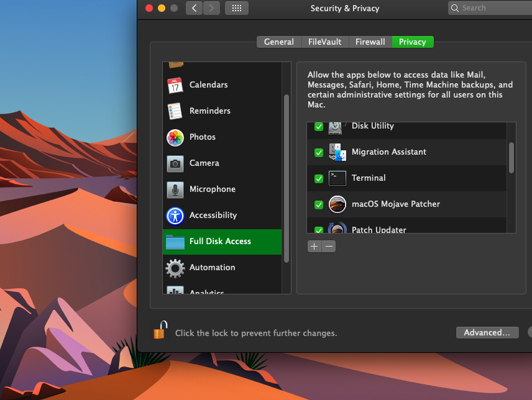The width and height of the screenshot is (532, 400).
Task: Select the Privacy tab
Action: 413,42
